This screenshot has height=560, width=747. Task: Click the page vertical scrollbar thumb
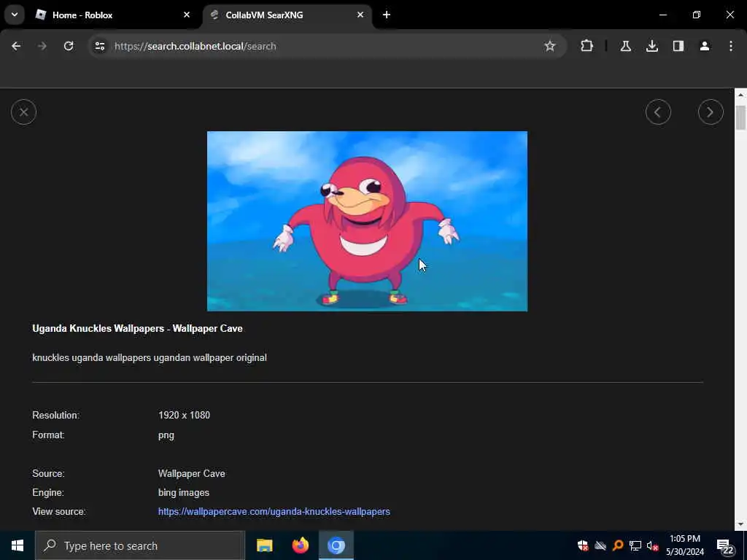(740, 117)
